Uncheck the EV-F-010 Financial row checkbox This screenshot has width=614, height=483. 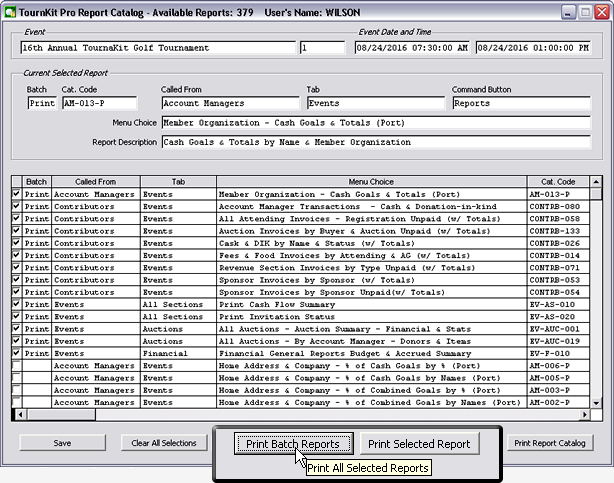pyautogui.click(x=16, y=353)
